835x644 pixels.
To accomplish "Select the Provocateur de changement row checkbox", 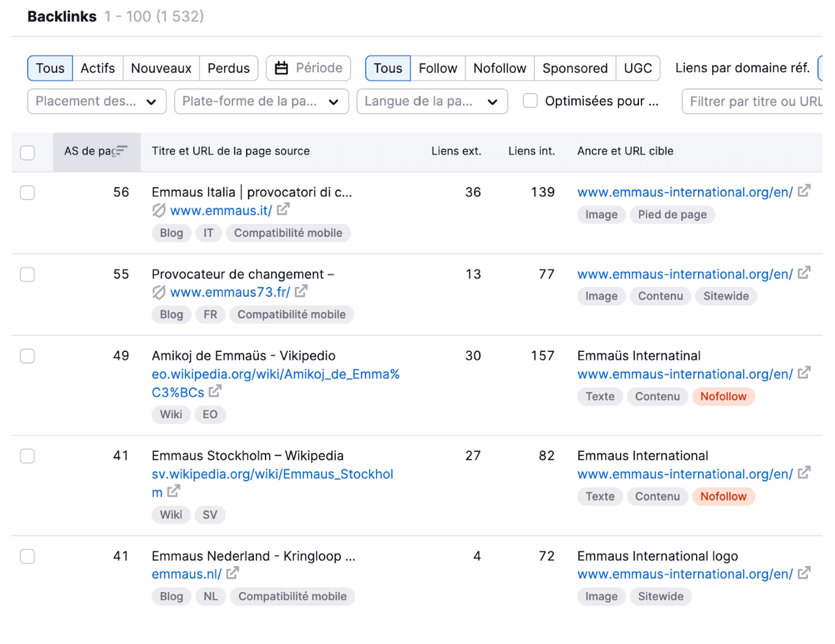I will click(x=27, y=275).
